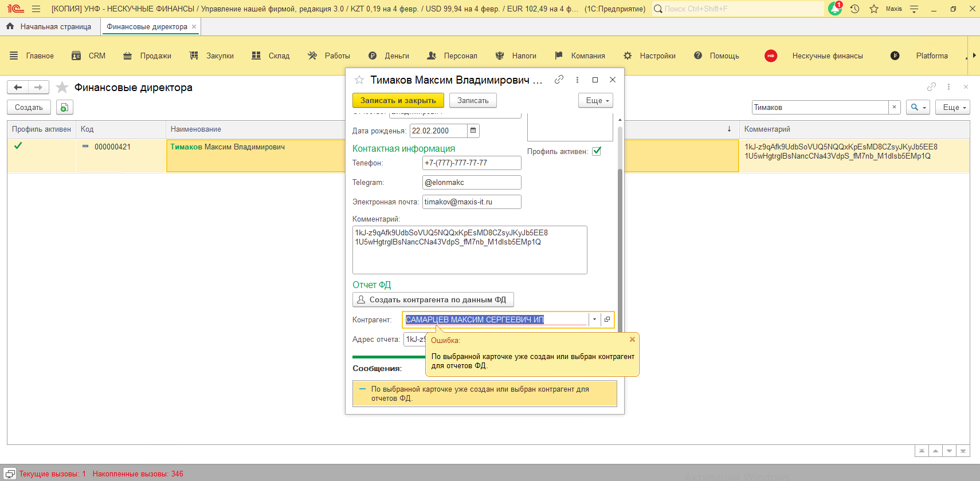
Task: Open the selected Контрагент record icon
Action: [607, 320]
